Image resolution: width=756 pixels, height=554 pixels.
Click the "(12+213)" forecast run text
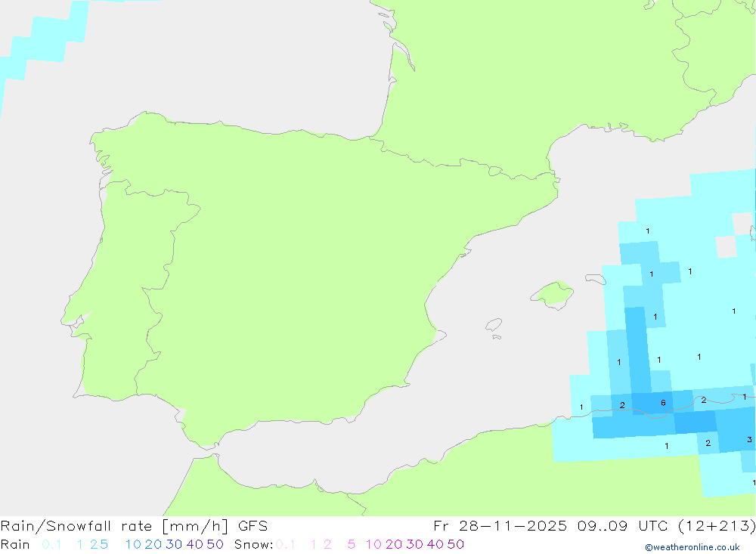click(717, 526)
